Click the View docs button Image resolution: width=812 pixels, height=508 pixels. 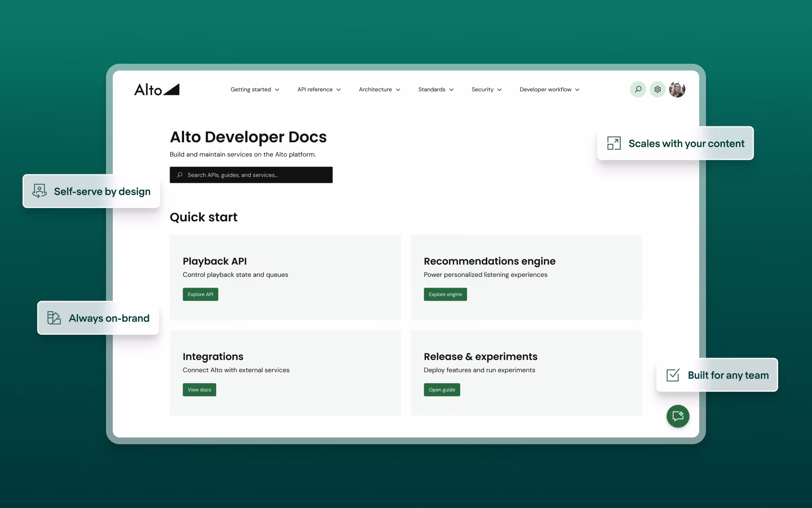click(x=199, y=390)
